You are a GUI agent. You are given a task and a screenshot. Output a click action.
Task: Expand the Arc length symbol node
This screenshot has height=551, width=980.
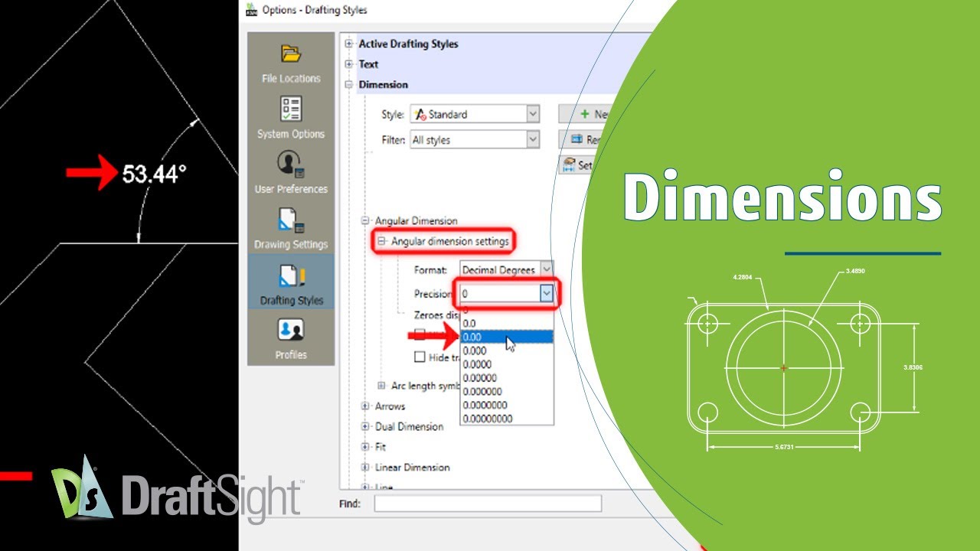[382, 386]
